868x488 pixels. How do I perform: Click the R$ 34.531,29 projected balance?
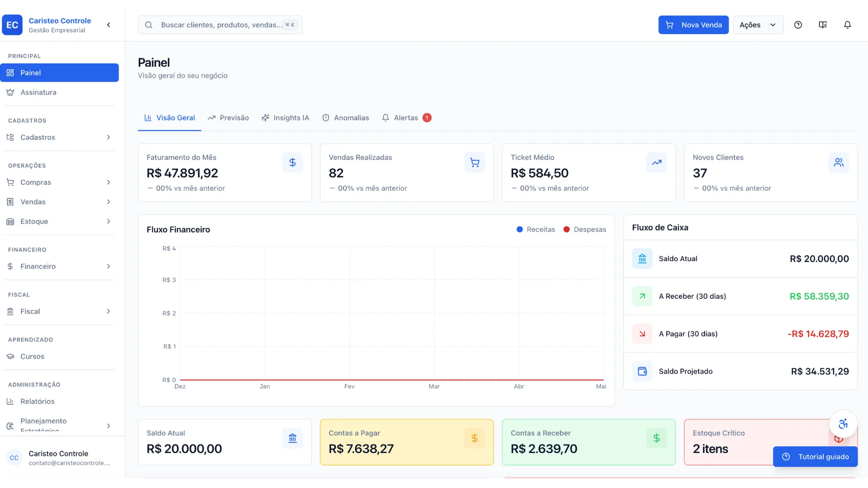(820, 371)
